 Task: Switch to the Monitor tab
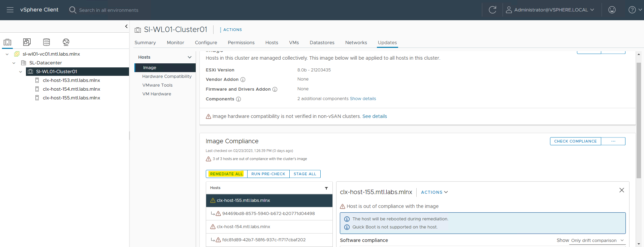pyautogui.click(x=175, y=42)
